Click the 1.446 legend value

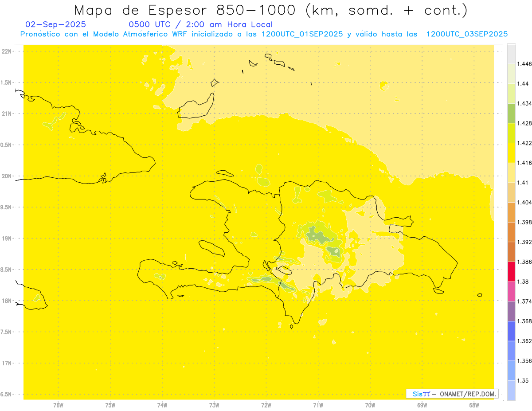(x=524, y=64)
